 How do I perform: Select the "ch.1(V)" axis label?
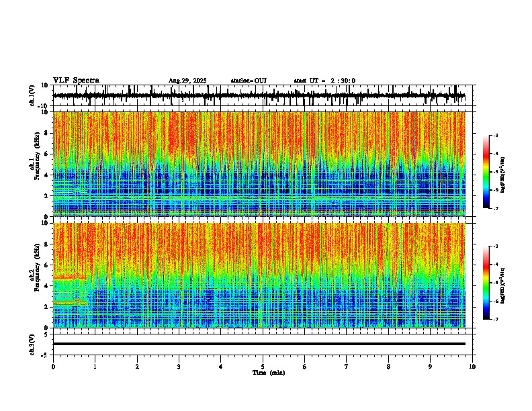[x=32, y=95]
